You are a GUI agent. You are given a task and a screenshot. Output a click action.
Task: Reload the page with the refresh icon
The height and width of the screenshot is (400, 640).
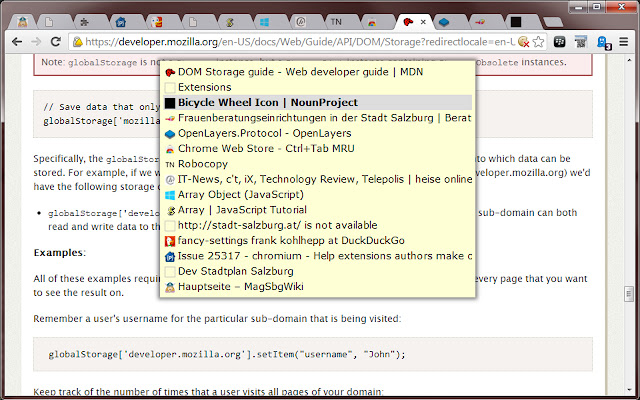pyautogui.click(x=56, y=41)
